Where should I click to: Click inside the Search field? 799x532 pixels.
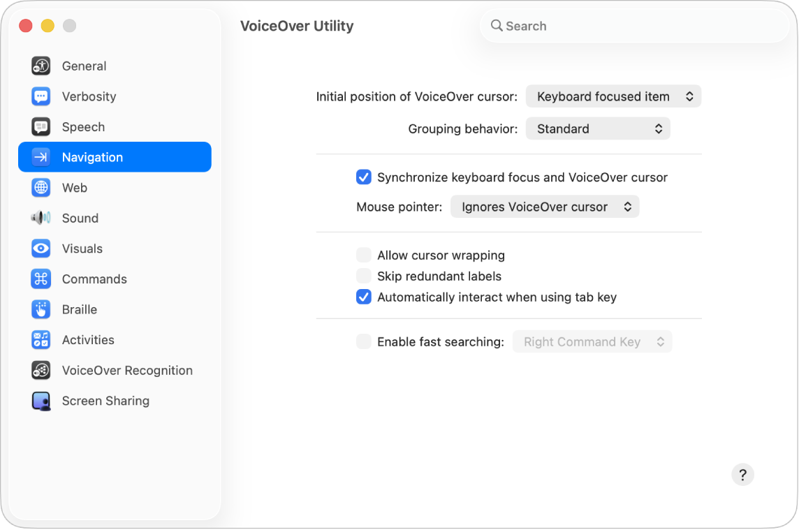(x=634, y=25)
